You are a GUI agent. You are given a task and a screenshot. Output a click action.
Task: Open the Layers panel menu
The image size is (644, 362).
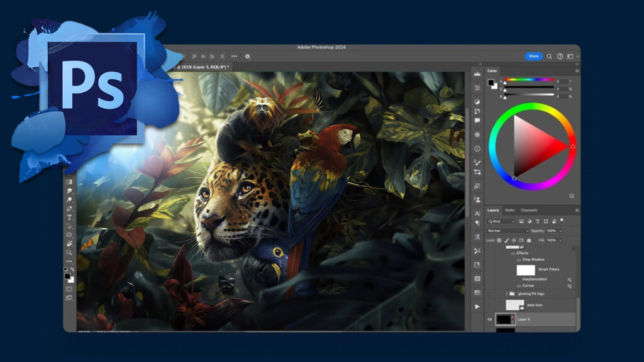pyautogui.click(x=577, y=210)
